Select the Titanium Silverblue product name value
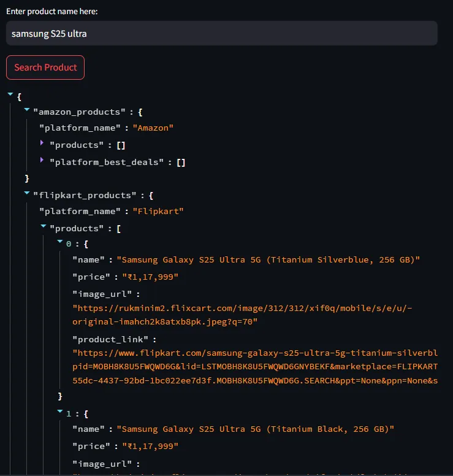The image size is (453, 476). [268, 260]
